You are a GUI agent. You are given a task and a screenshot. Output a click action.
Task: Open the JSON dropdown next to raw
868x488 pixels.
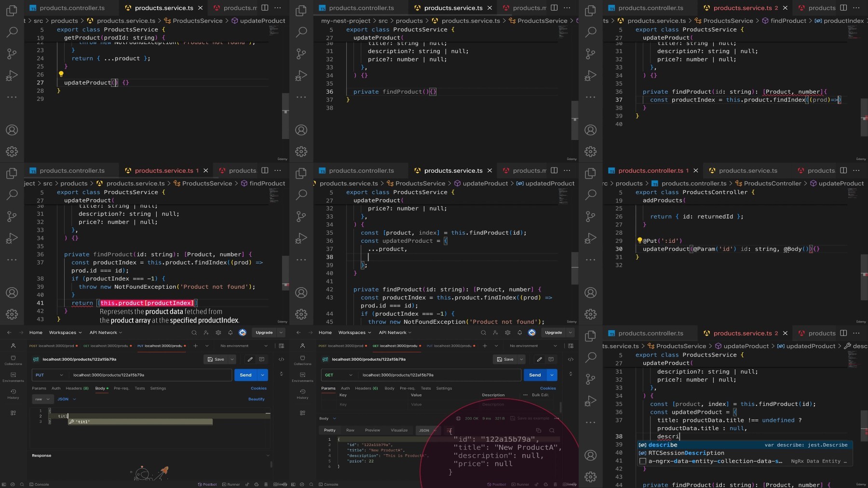67,399
